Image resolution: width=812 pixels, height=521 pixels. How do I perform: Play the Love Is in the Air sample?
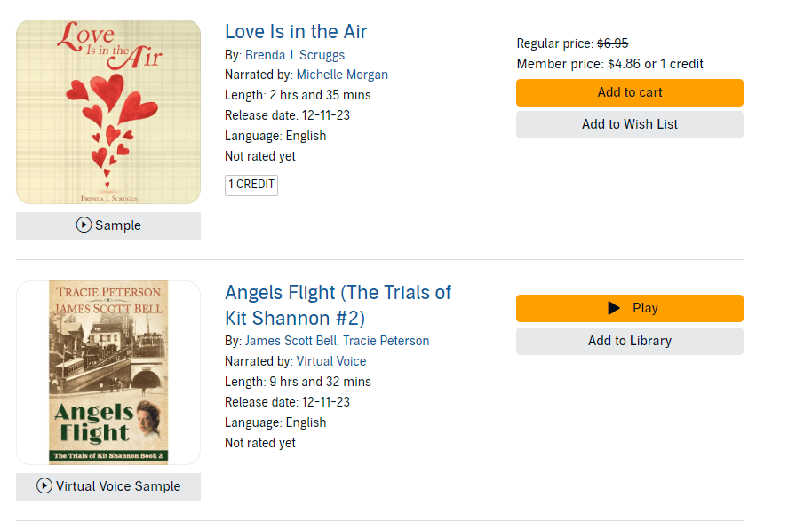point(108,225)
